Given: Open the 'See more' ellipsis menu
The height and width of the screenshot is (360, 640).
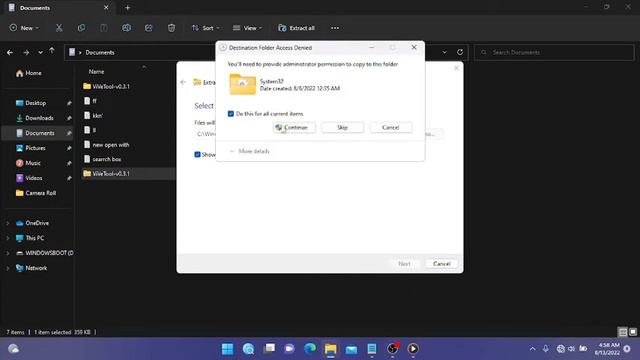Looking at the screenshot, I should click(x=335, y=28).
